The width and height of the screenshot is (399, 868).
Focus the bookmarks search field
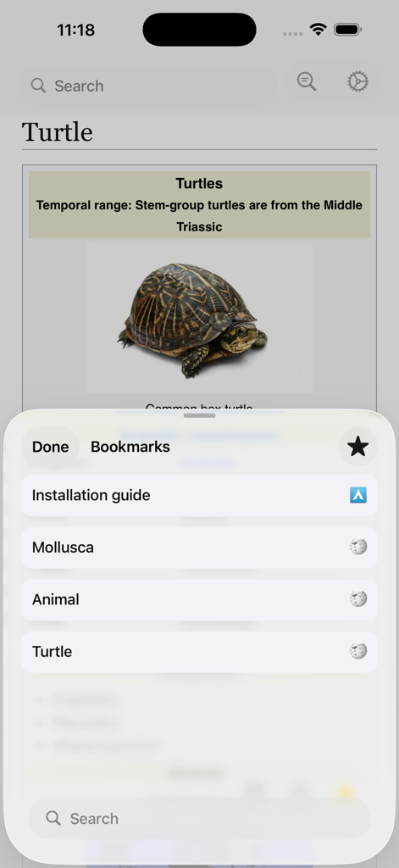pos(199,818)
